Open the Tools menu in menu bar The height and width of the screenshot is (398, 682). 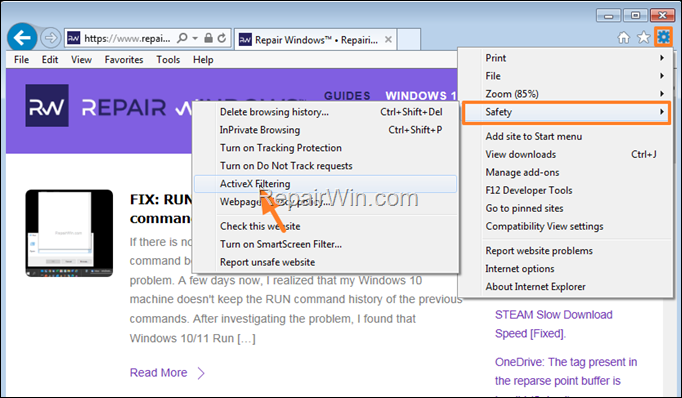[x=168, y=60]
